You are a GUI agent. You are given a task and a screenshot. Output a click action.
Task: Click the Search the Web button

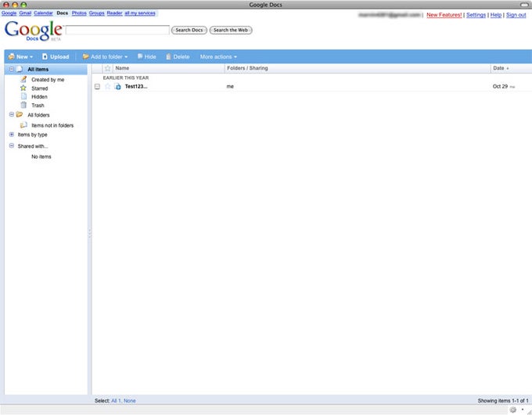pyautogui.click(x=231, y=30)
